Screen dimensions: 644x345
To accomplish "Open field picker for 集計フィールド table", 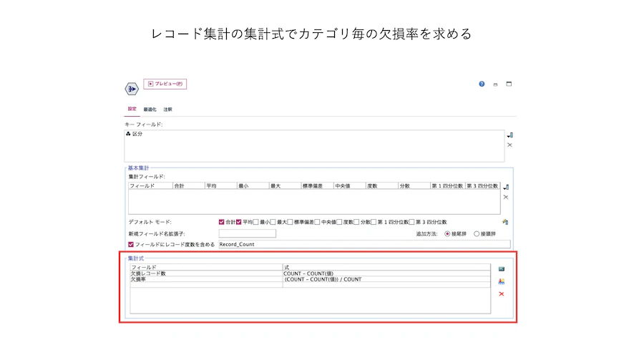I will tap(506, 187).
